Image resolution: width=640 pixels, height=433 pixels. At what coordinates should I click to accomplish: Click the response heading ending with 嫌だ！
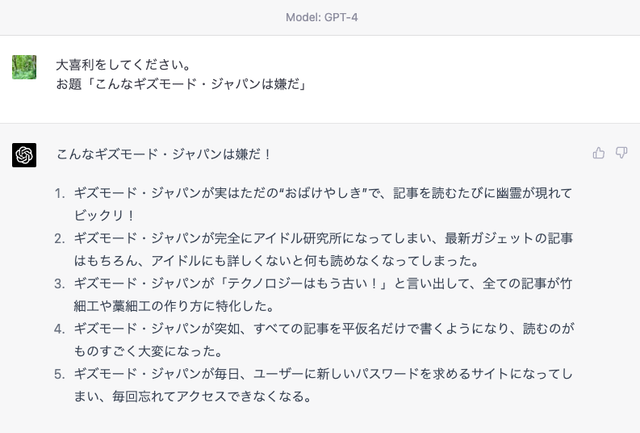164,154
